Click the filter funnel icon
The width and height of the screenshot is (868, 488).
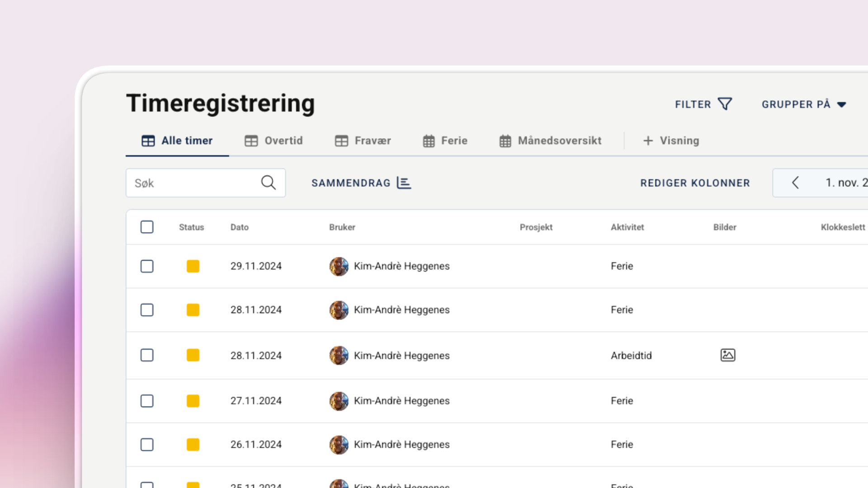coord(725,104)
